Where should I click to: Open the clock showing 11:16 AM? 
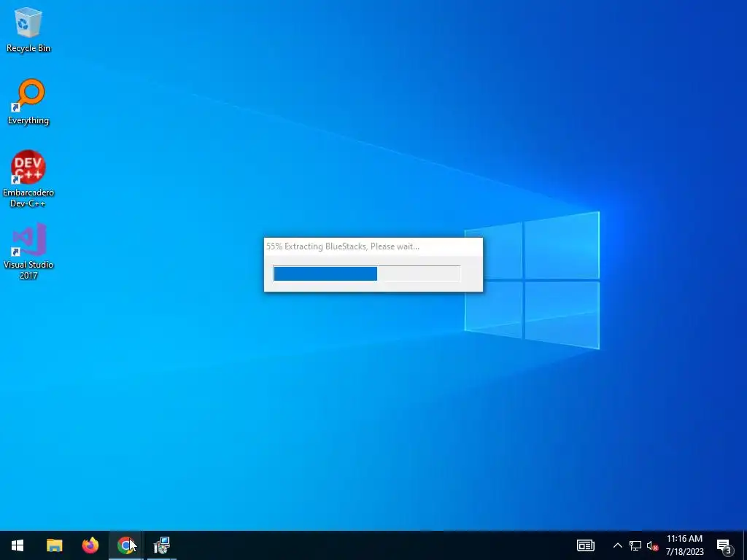tap(684, 545)
